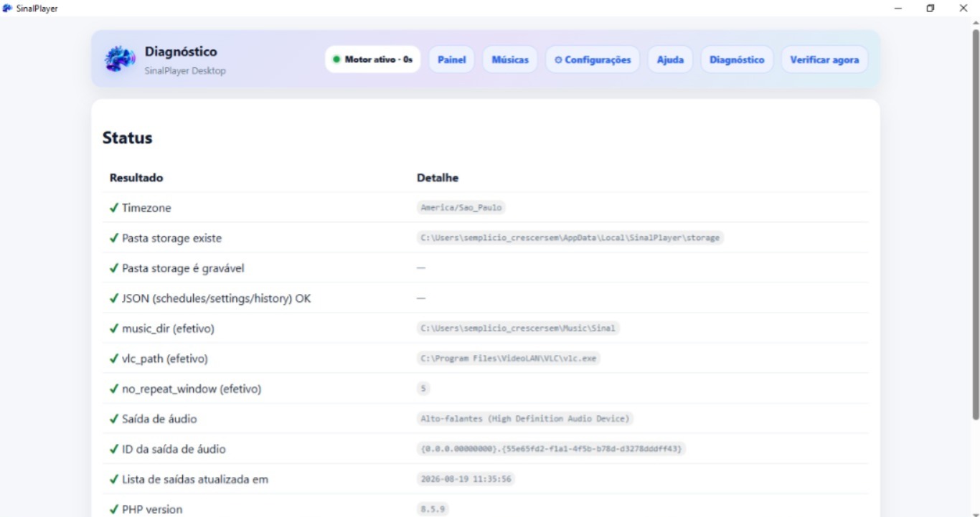980x517 pixels.
Task: Select the Diagnóstico nav button
Action: point(737,60)
